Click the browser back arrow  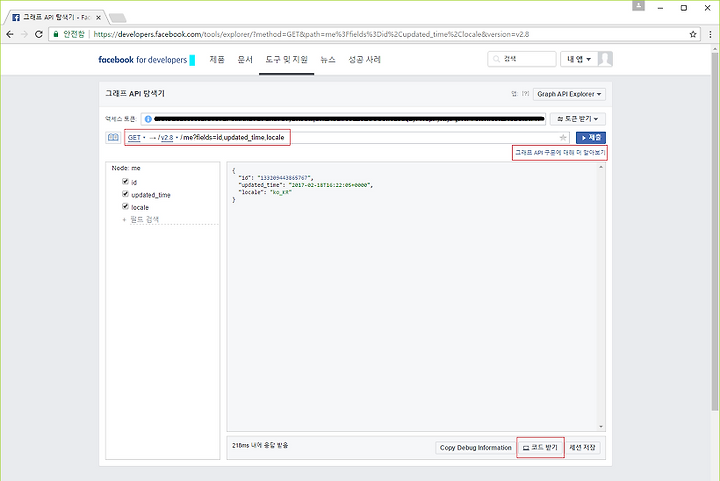pyautogui.click(x=10, y=34)
